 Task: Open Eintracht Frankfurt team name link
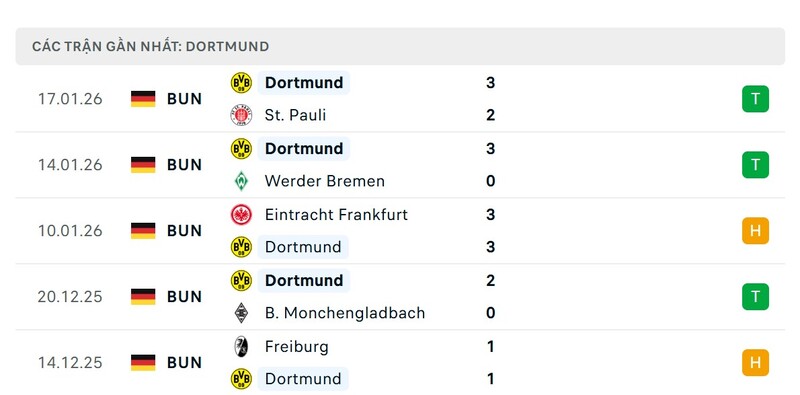(336, 214)
